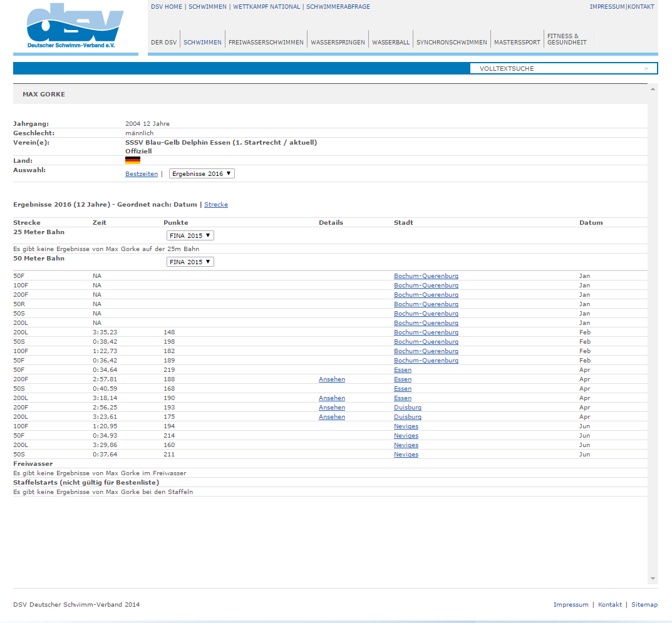This screenshot has width=672, height=623.
Task: Open FINA 2015 dropdown for 50 Meter Bahn
Action: click(190, 262)
